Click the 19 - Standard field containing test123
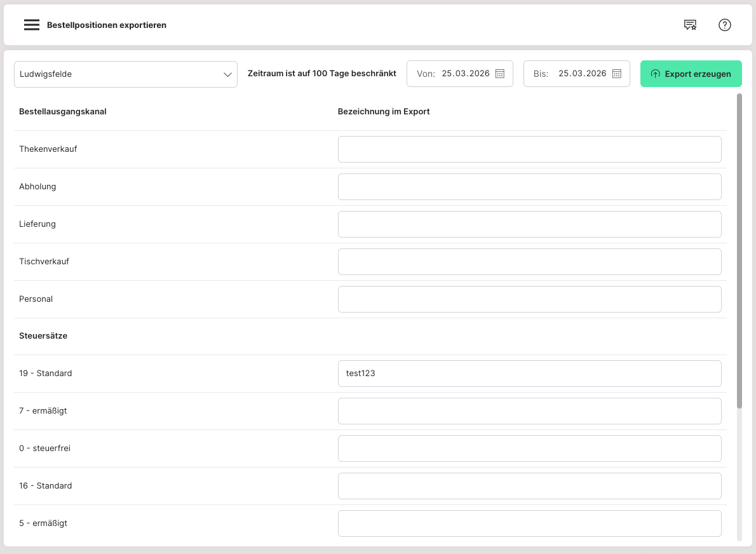 pyautogui.click(x=529, y=374)
